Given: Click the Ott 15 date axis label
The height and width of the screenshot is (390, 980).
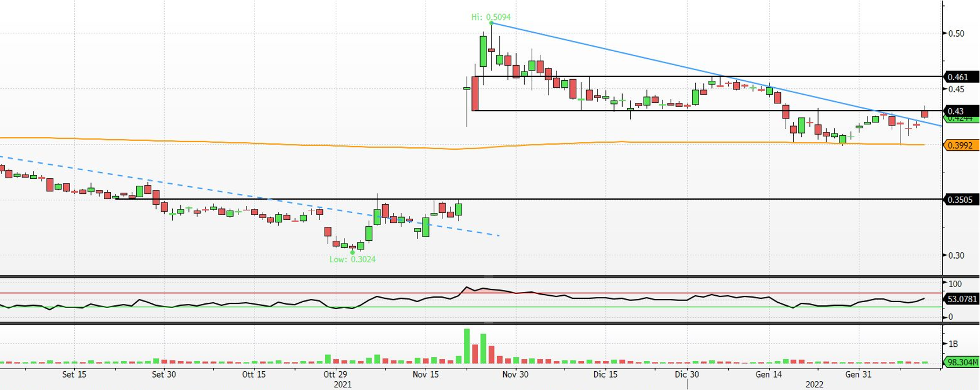Looking at the screenshot, I should click(253, 374).
